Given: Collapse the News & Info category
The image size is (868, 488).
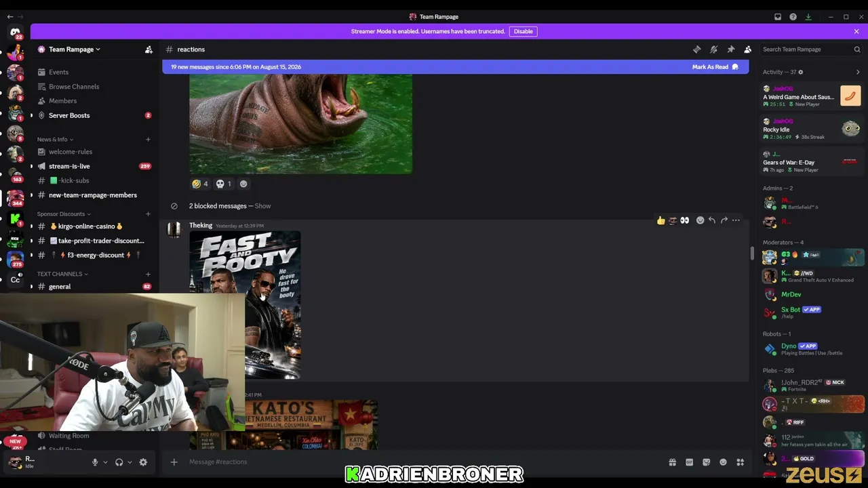Looking at the screenshot, I should pyautogui.click(x=55, y=140).
